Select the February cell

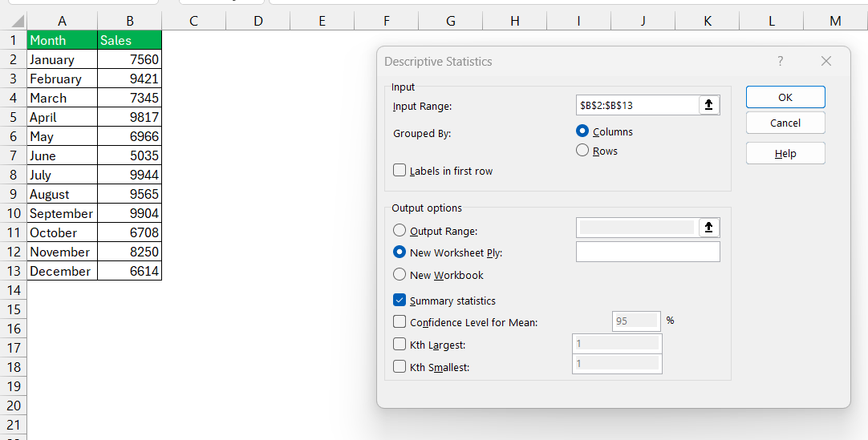tap(62, 79)
